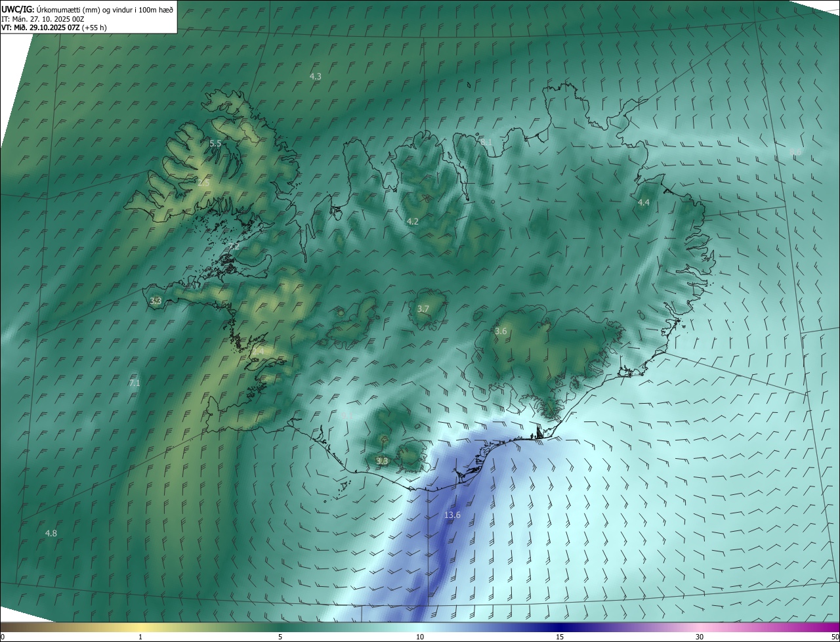Select the 4.2 value label
Image resolution: width=840 pixels, height=642 pixels.
[x=413, y=222]
